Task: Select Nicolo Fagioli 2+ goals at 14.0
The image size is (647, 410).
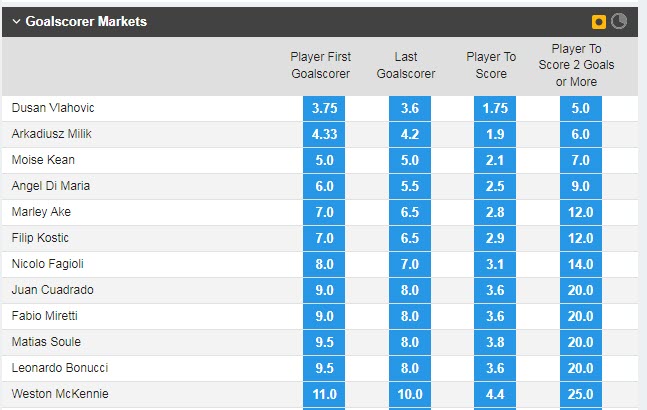Action: (580, 264)
